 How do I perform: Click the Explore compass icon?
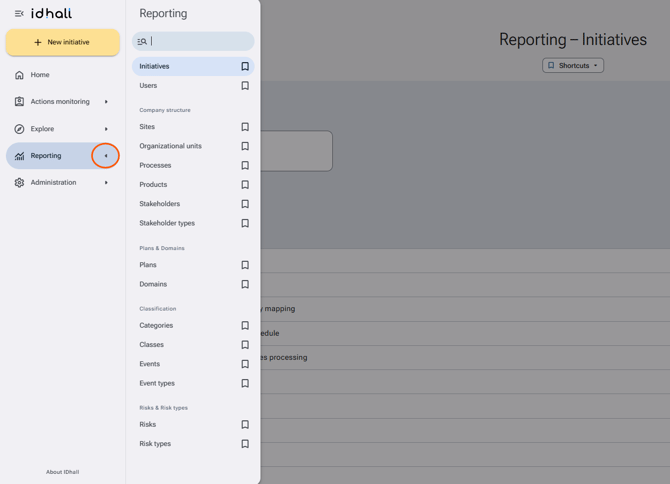coord(19,129)
